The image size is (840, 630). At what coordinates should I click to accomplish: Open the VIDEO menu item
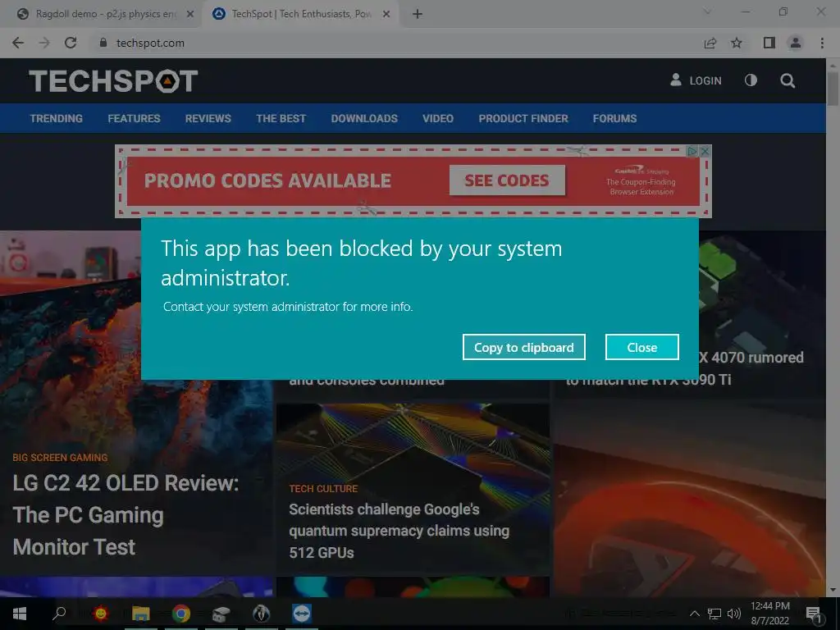tap(438, 118)
